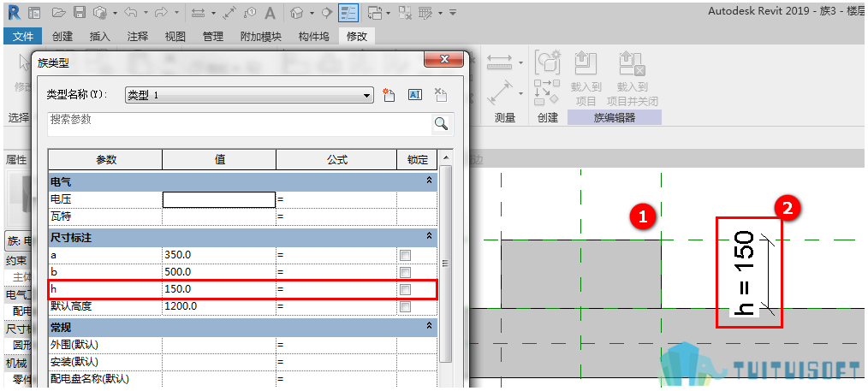
Task: Click the Create Group icon in ribbon
Action: click(x=548, y=62)
